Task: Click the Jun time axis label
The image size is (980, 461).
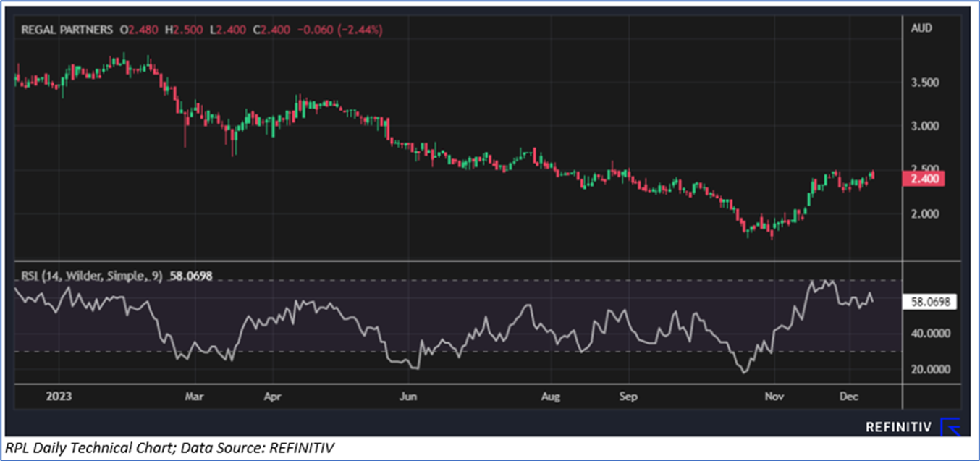Action: click(x=409, y=397)
